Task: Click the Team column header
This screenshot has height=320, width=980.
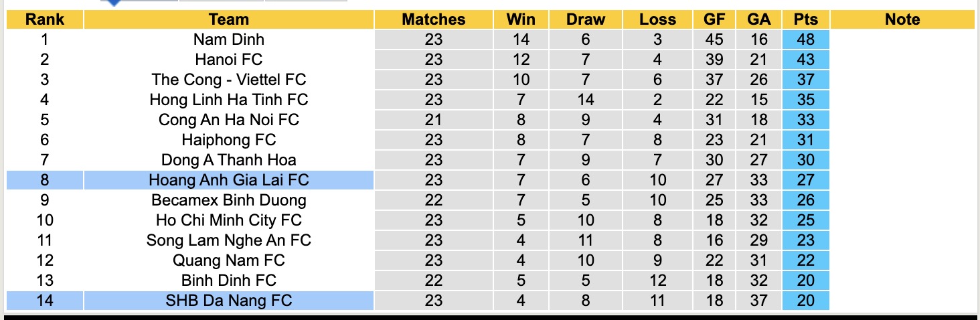Action: (228, 19)
